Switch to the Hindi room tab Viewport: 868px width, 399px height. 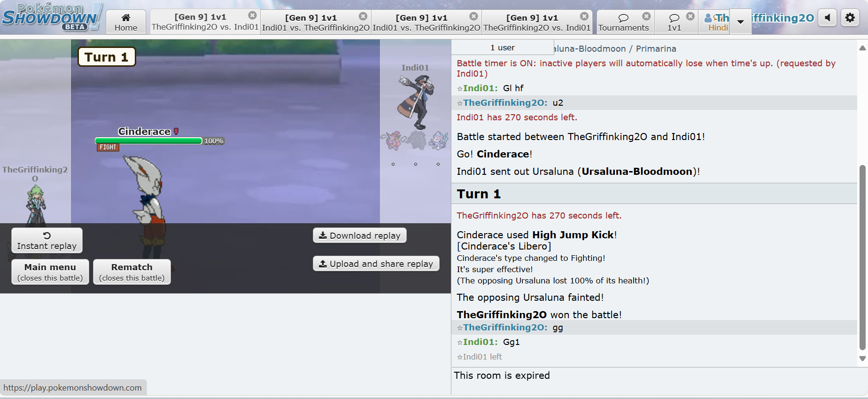pyautogui.click(x=714, y=22)
